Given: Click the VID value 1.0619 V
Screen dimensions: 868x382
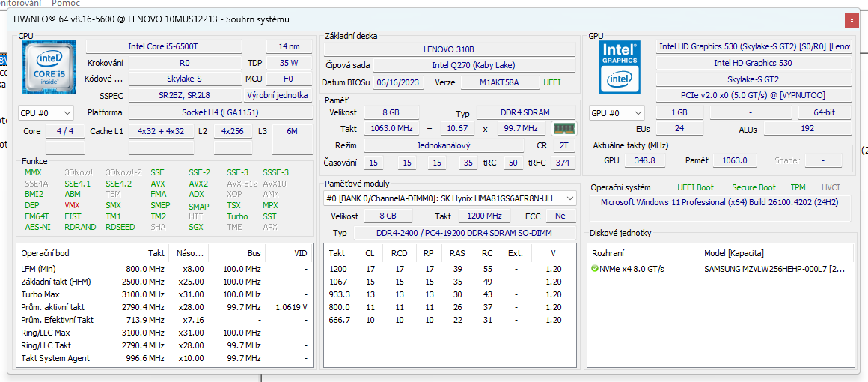Looking at the screenshot, I should 291,307.
